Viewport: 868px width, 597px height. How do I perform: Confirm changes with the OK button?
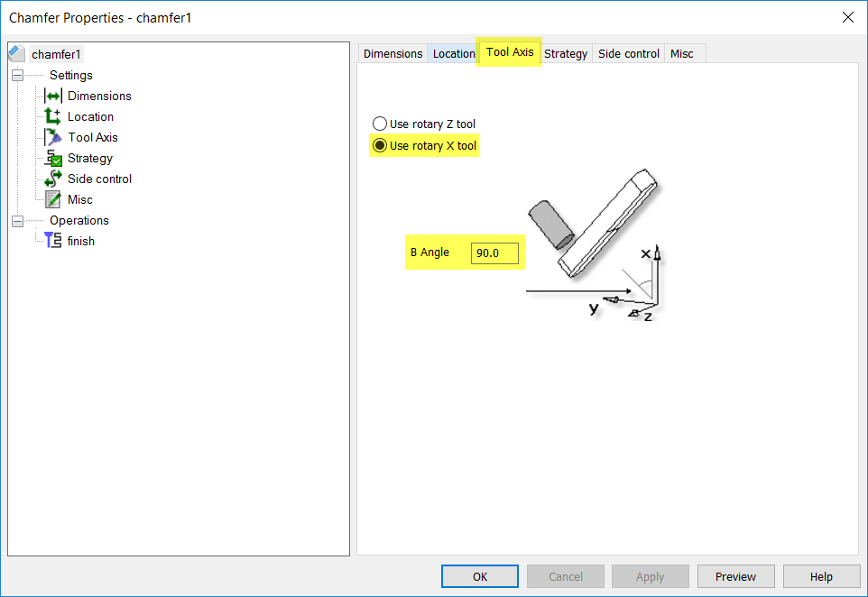(x=479, y=576)
